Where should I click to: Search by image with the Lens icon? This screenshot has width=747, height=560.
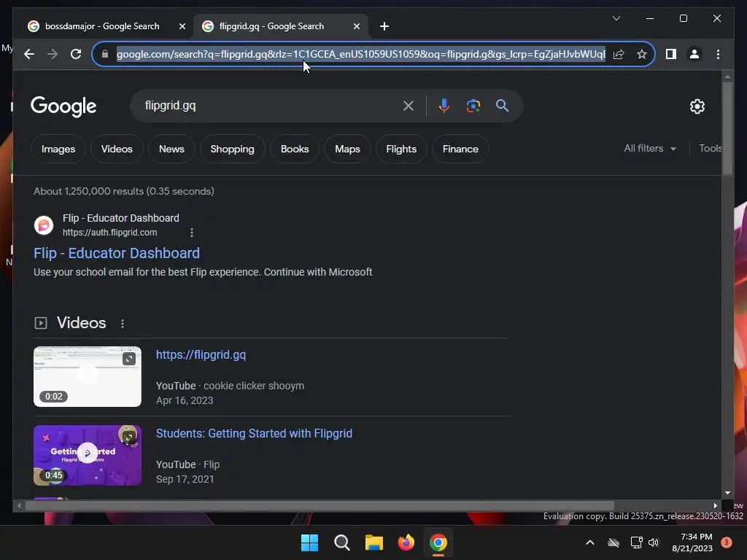pyautogui.click(x=473, y=106)
